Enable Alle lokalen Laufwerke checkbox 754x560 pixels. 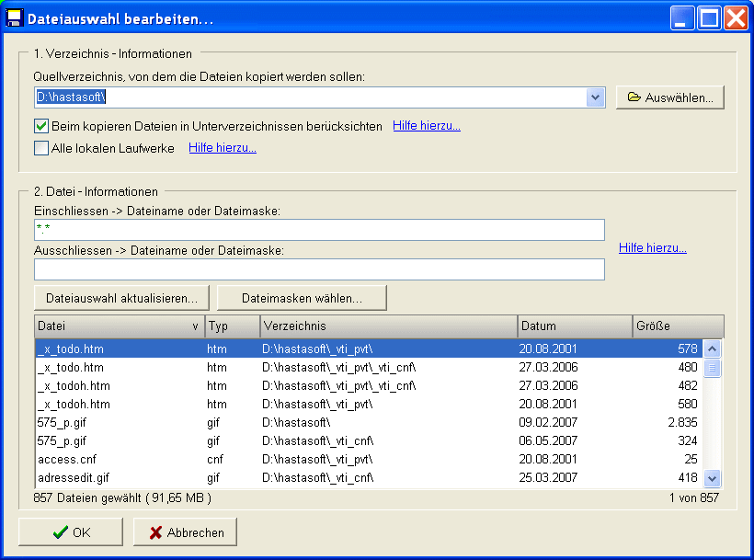[41, 148]
